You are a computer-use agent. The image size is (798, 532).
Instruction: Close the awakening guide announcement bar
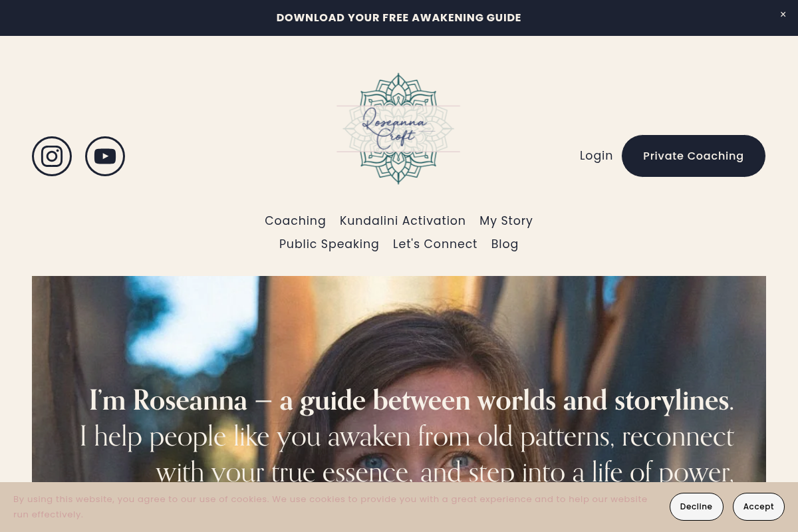[x=783, y=15]
